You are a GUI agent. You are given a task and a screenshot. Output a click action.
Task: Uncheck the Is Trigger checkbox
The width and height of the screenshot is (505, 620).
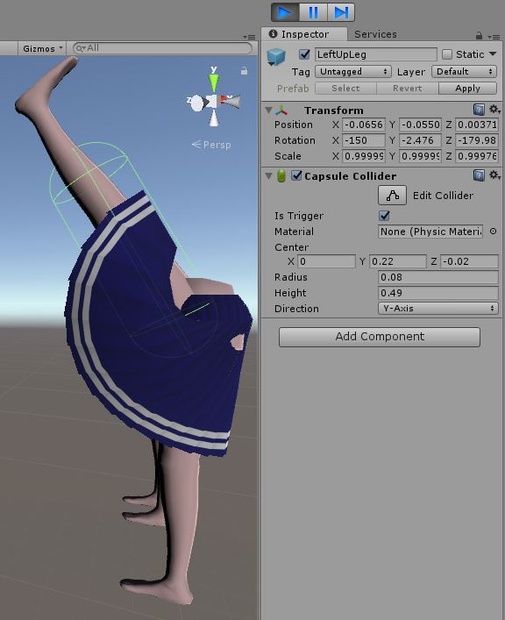pos(384,215)
